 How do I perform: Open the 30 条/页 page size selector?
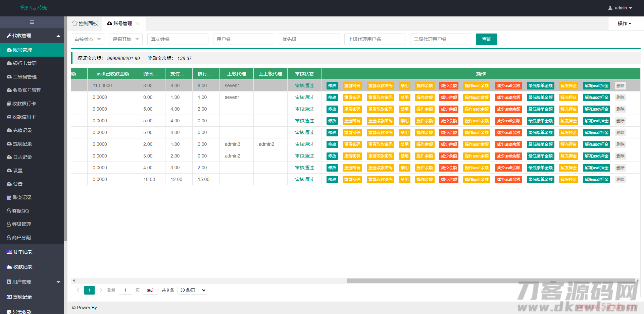[x=192, y=290]
